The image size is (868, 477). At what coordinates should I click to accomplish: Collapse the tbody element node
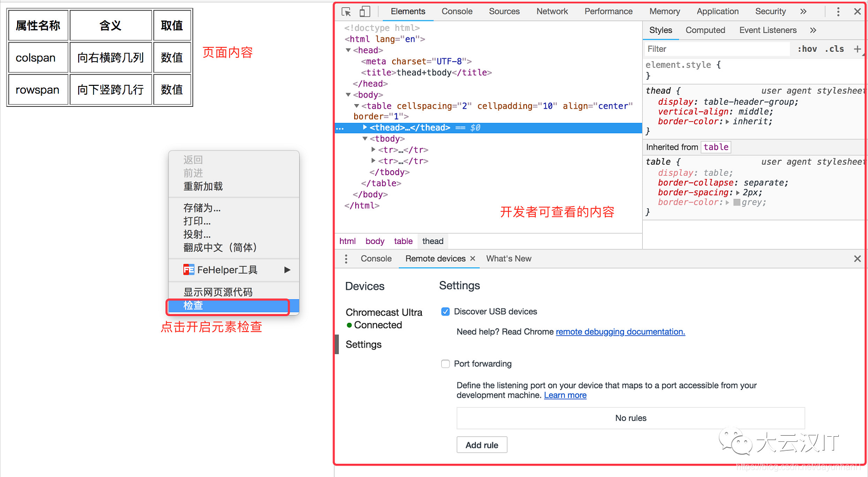click(x=365, y=139)
